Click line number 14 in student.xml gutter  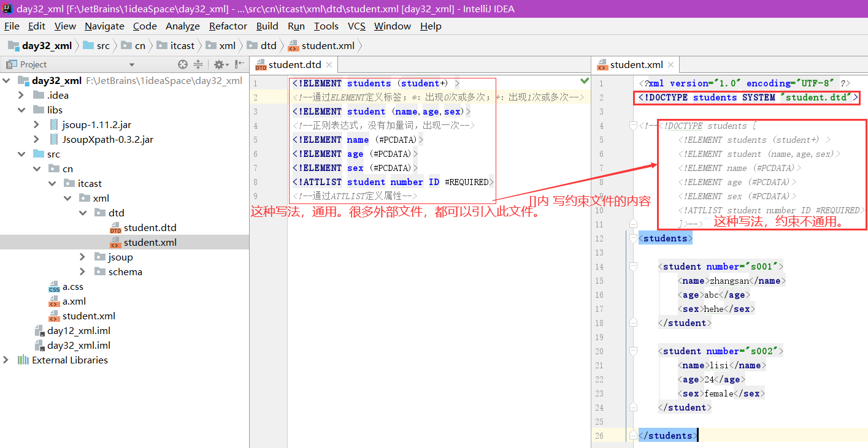[599, 267]
